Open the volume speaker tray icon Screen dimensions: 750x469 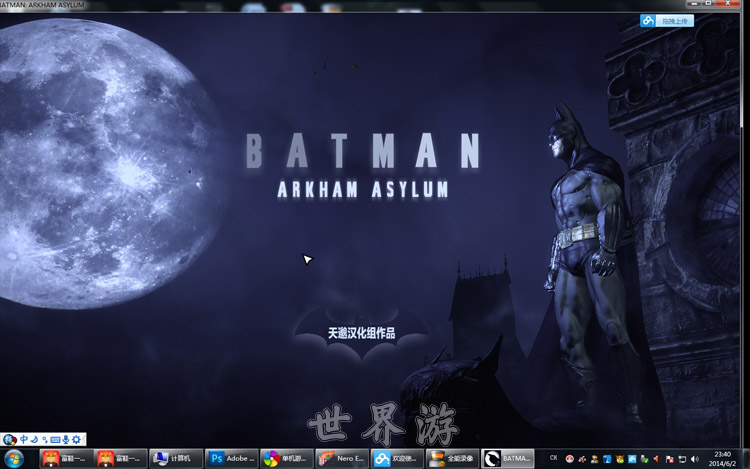pyautogui.click(x=695, y=459)
